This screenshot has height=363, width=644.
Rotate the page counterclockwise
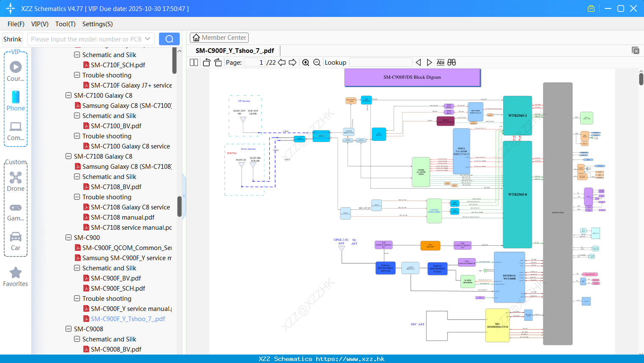(x=206, y=62)
